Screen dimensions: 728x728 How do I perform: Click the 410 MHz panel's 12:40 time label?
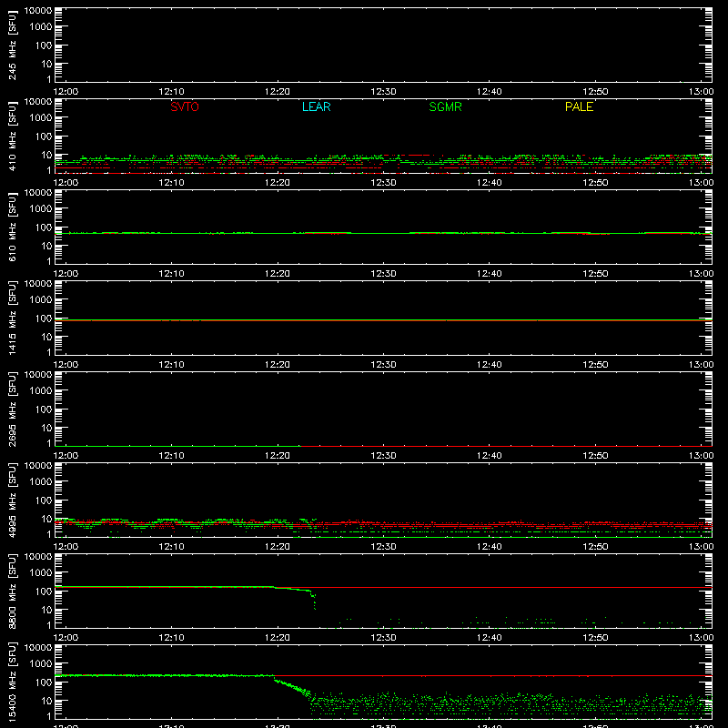(x=490, y=183)
